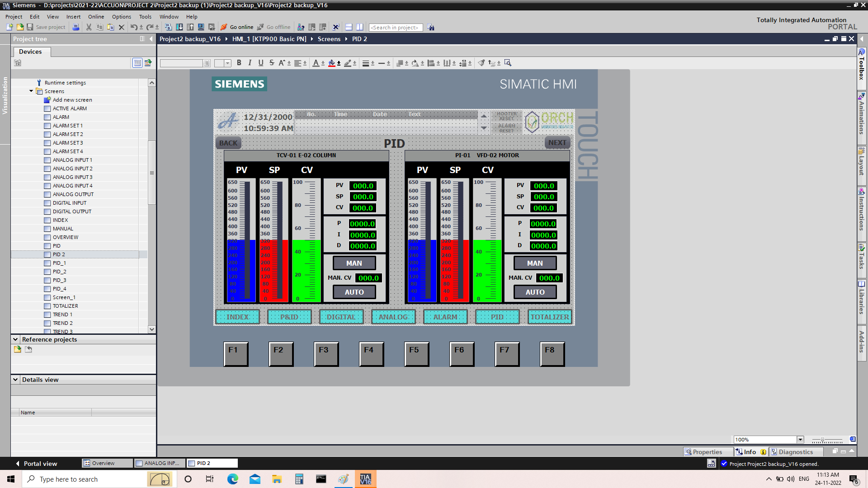Click the Start simulation icon
Screen dimensions: 868x488
[201, 27]
